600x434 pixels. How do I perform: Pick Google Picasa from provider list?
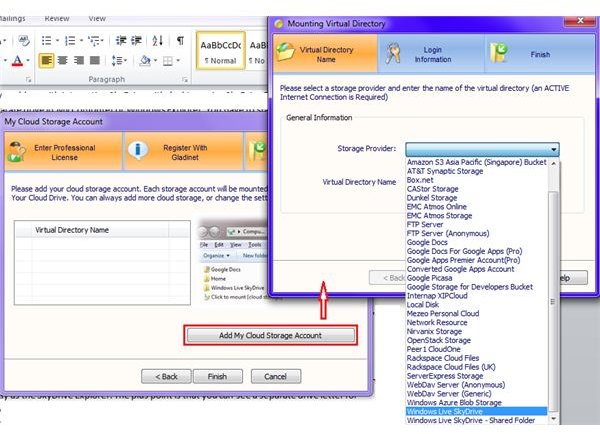[476, 278]
